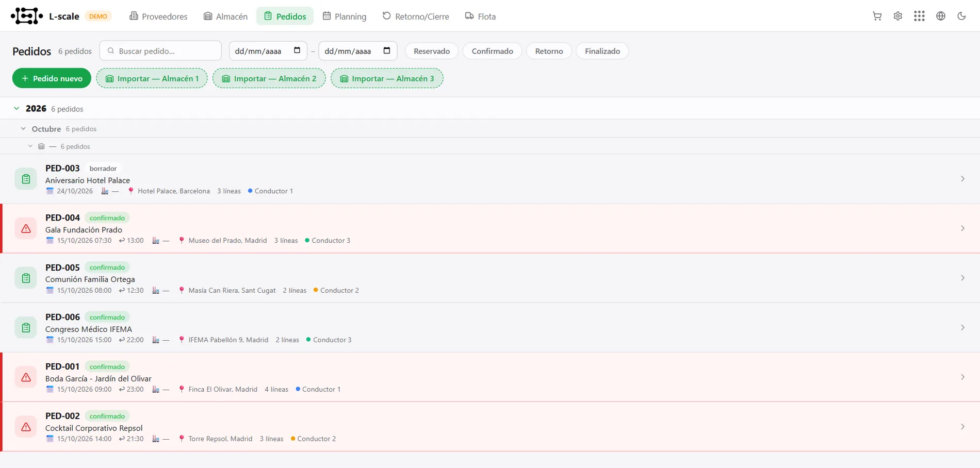
Task: Open the end date calendar picker icon
Action: (387, 51)
